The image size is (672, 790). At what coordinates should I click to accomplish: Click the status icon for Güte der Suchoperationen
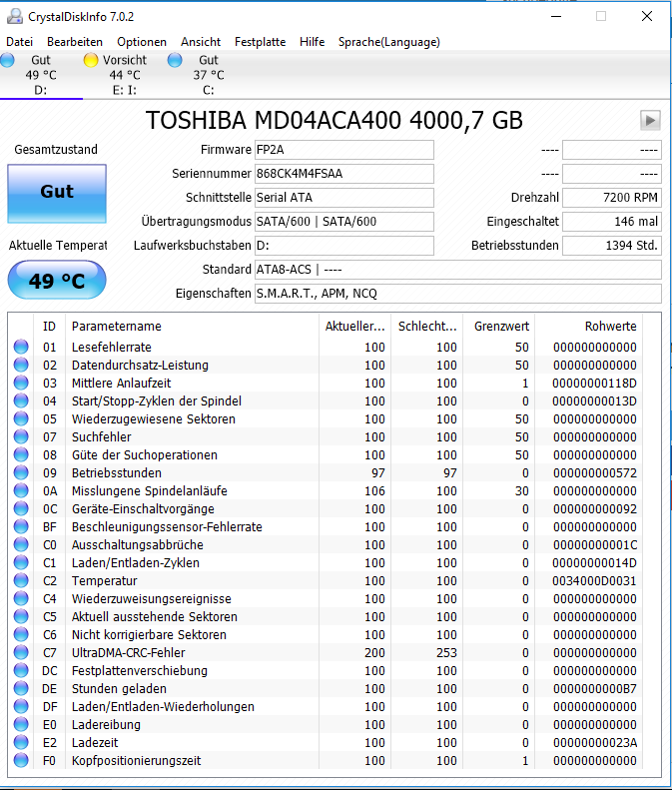click(x=21, y=454)
